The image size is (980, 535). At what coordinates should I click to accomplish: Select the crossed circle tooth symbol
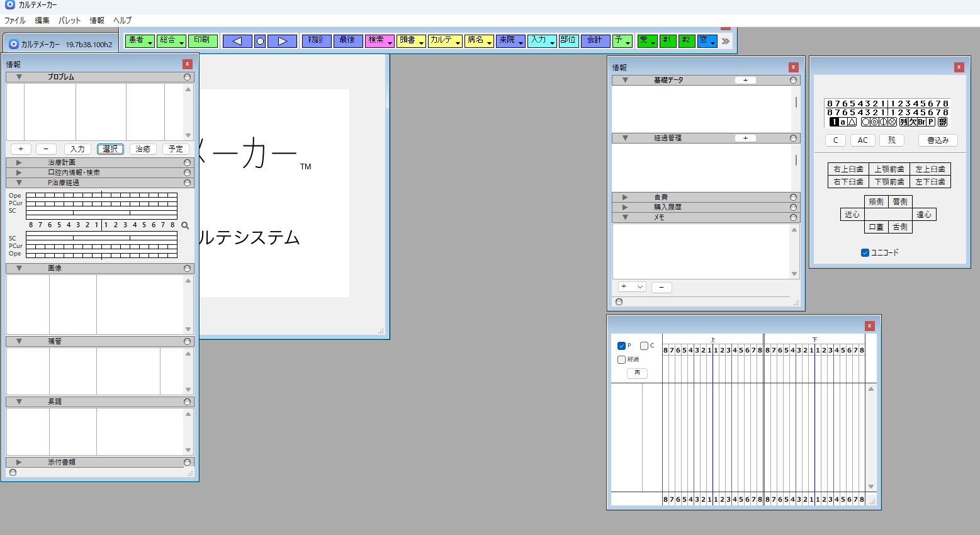pos(892,122)
